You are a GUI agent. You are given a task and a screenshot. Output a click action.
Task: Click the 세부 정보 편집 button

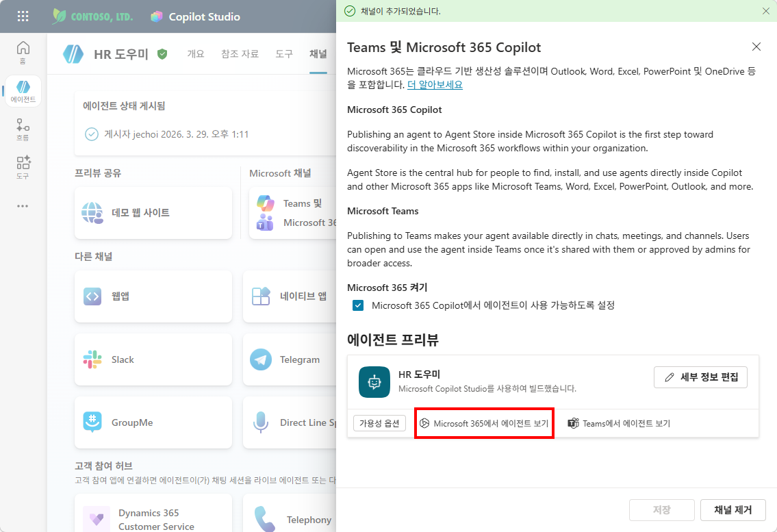pyautogui.click(x=700, y=377)
